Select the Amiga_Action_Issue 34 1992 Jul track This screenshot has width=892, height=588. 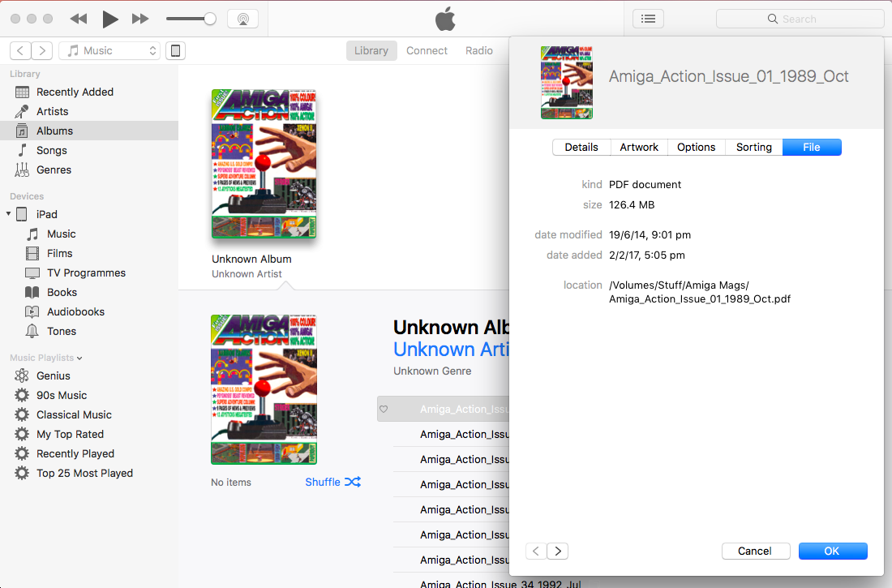tap(500, 583)
